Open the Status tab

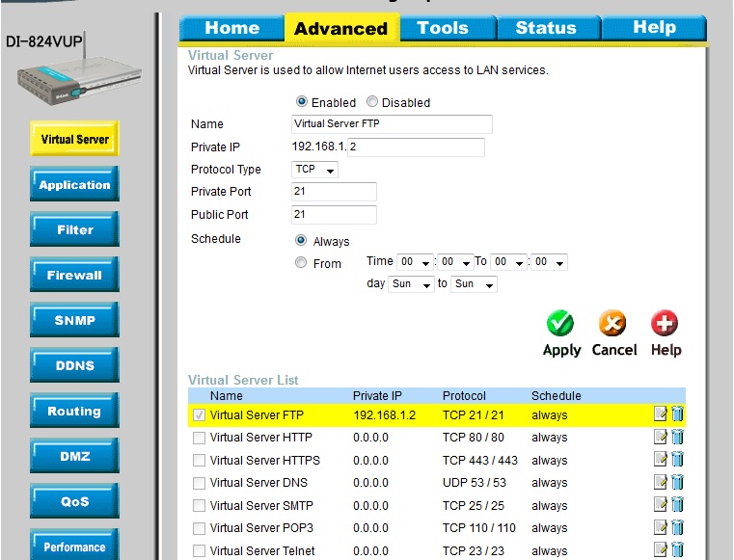coord(545,28)
